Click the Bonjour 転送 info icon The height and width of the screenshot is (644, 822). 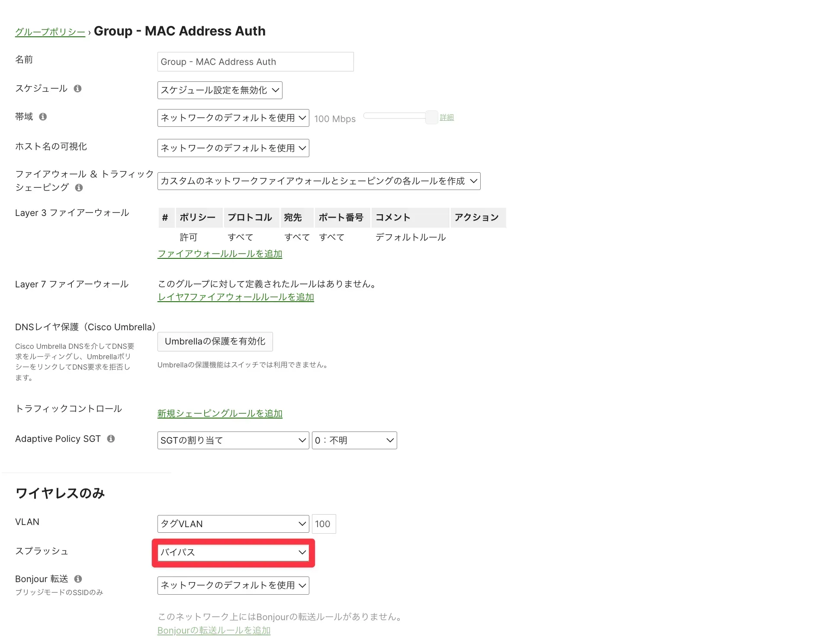coord(78,579)
